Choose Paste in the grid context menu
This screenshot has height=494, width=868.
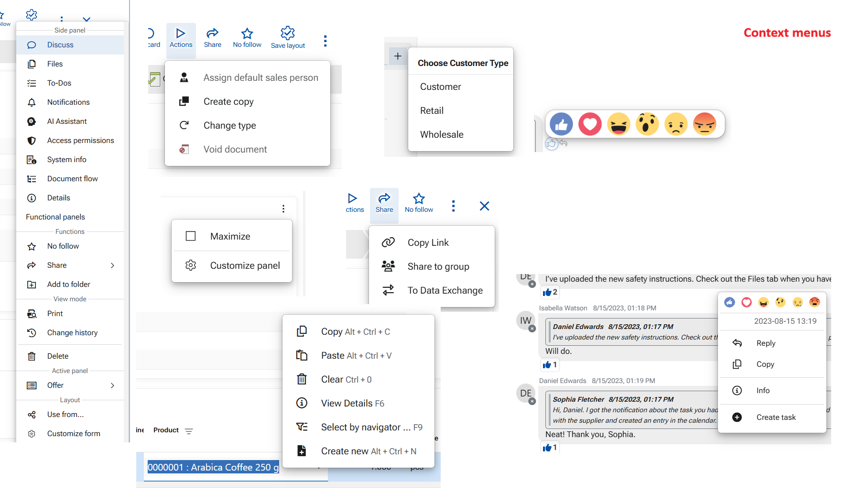[358, 355]
